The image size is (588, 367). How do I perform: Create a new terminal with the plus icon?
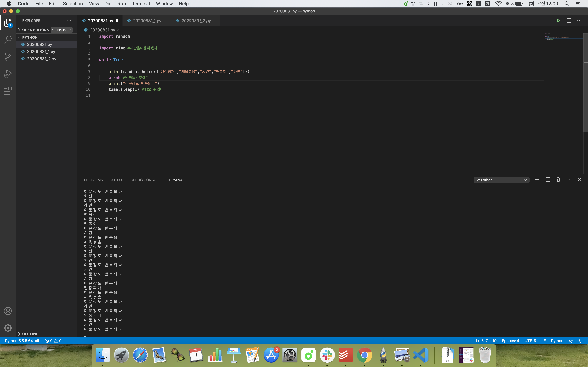pos(537,180)
